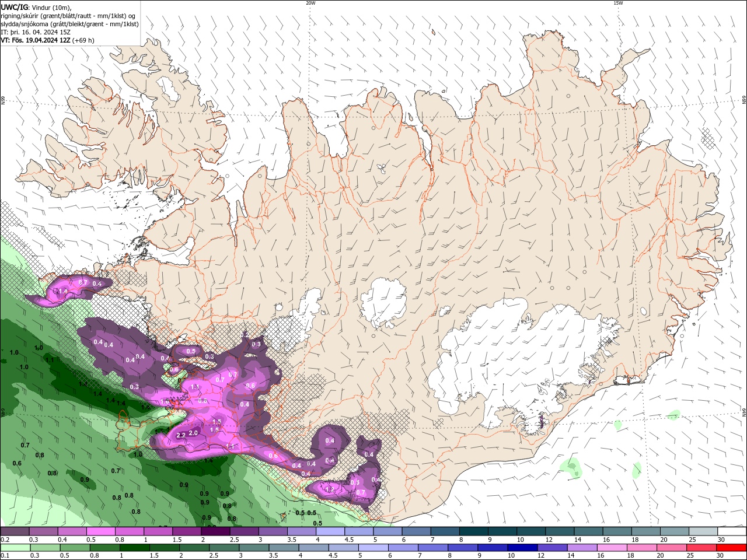Click the 'UWC/IG' title text

[14, 7]
